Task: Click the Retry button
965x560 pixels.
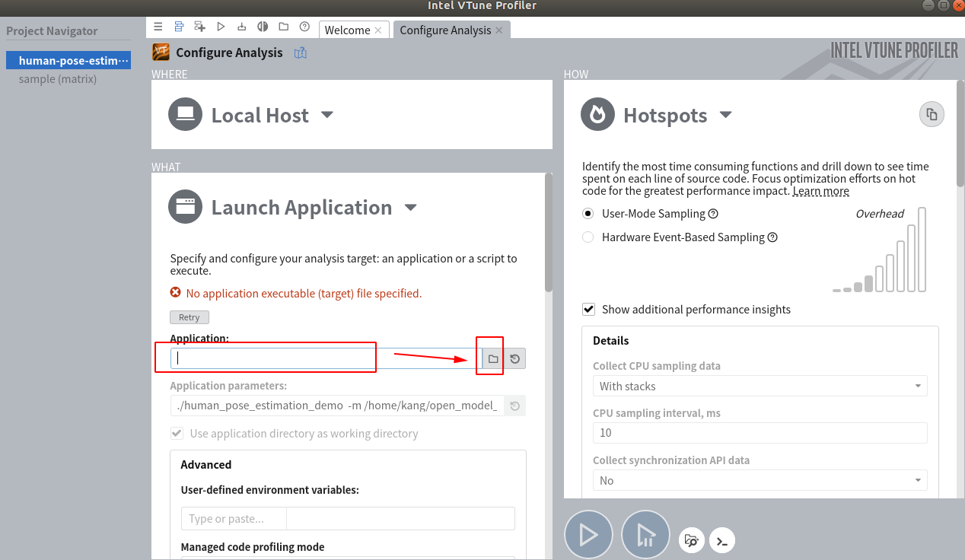Action: click(x=189, y=317)
